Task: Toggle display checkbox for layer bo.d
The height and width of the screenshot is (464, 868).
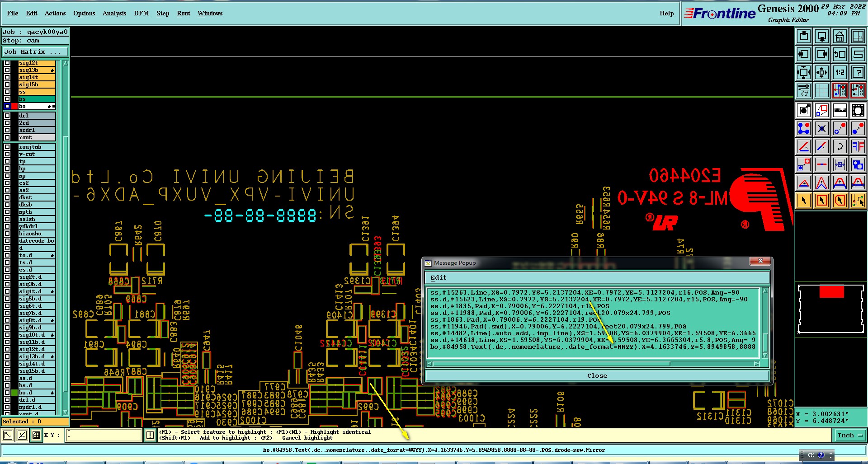Action: [7, 393]
